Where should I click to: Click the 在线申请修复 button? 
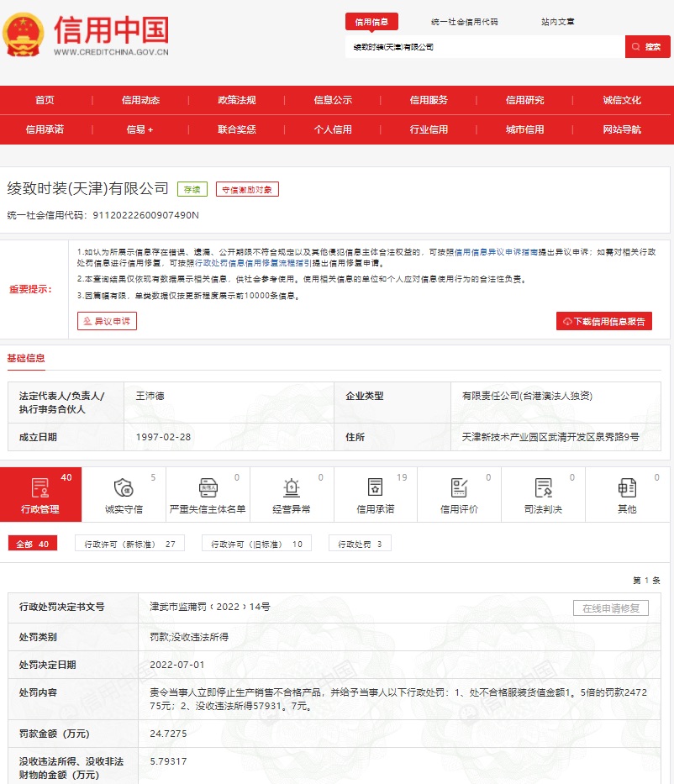(x=611, y=608)
